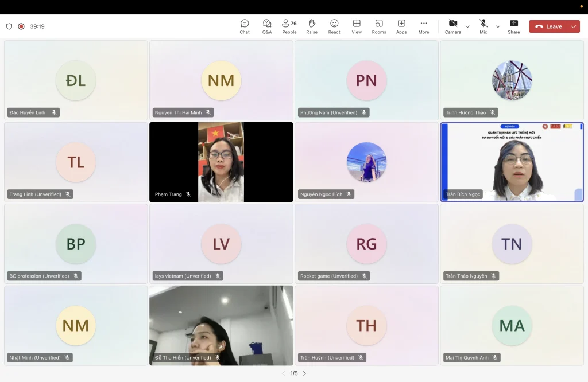Toggle the Camera on
Screen dimensions: 588x382
click(452, 26)
